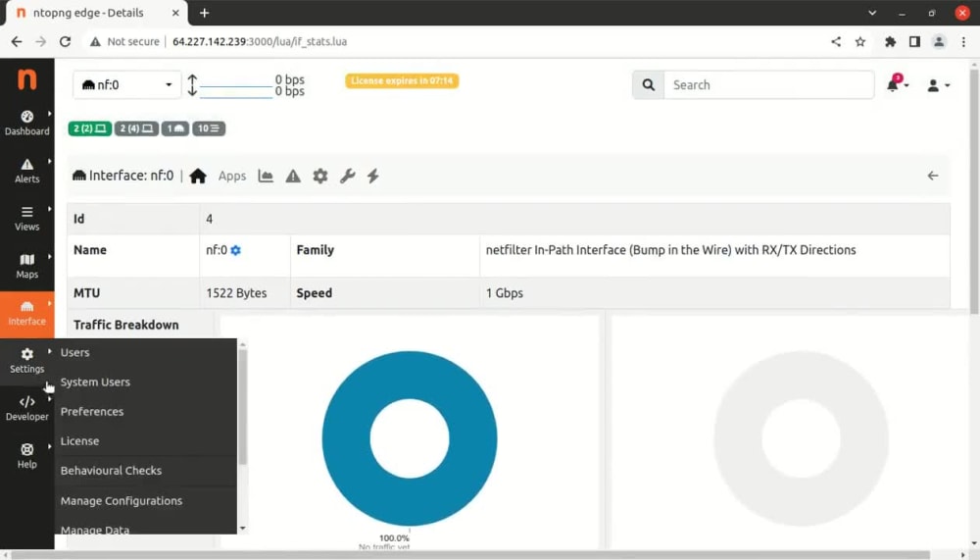Click the green 2 (2) hosts badge
The height and width of the screenshot is (560, 980).
(90, 128)
